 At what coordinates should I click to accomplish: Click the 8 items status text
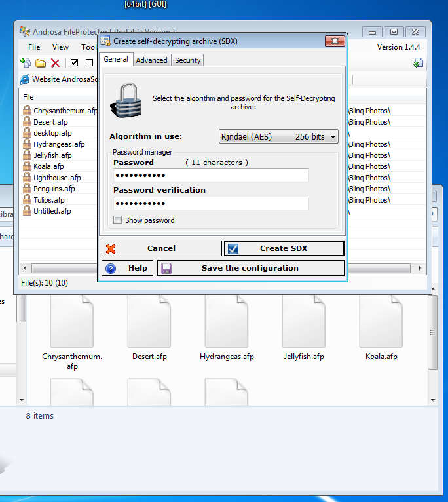click(40, 415)
